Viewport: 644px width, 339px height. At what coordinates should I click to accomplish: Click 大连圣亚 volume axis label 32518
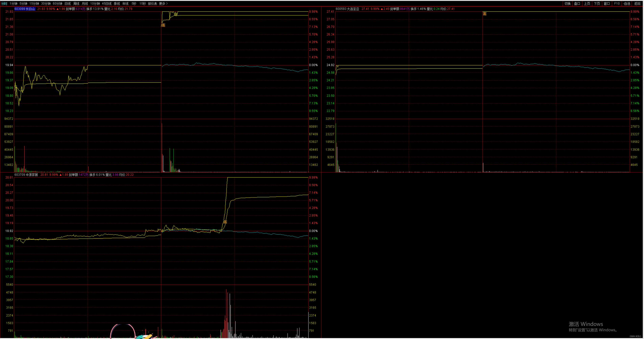click(330, 119)
